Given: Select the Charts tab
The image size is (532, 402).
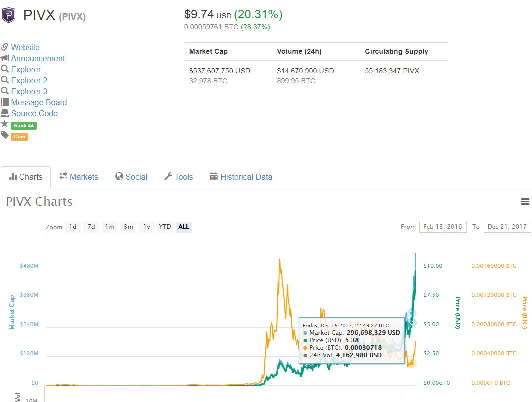Looking at the screenshot, I should [26, 177].
